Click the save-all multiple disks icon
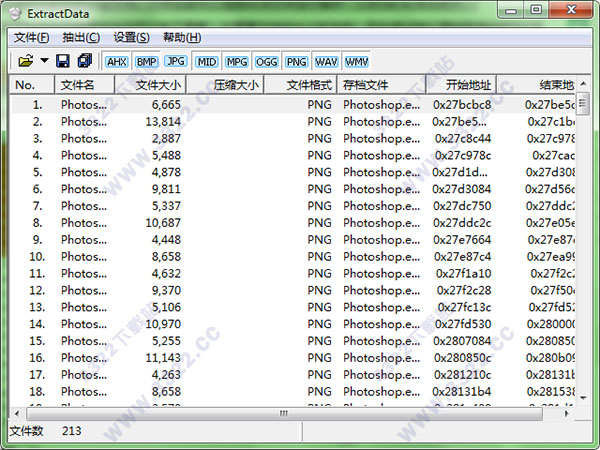 click(85, 61)
